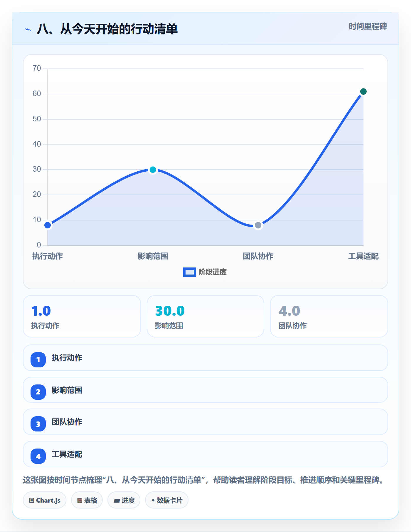Click the 执行动作 data point on chart
The height and width of the screenshot is (532, 411).
pyautogui.click(x=48, y=225)
